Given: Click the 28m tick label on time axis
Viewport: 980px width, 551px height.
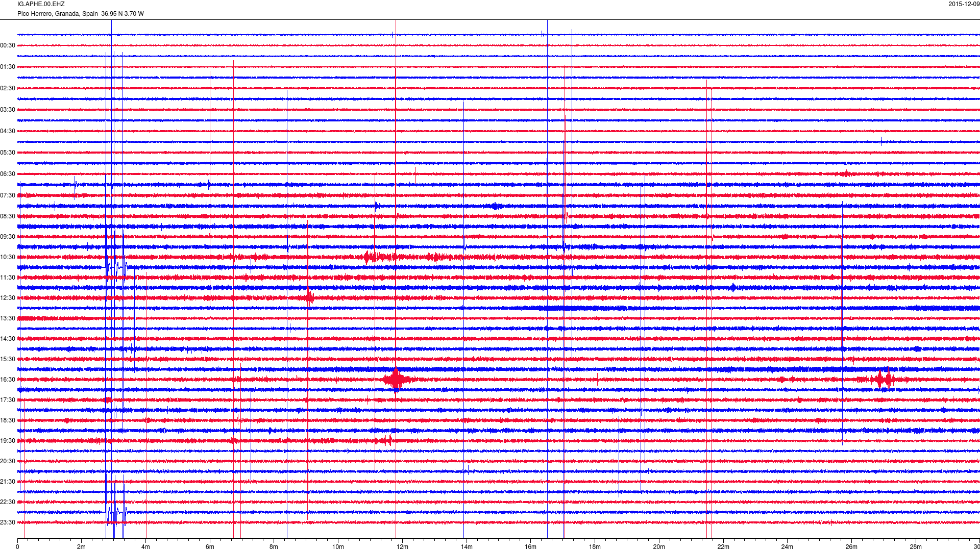Looking at the screenshot, I should [x=916, y=547].
